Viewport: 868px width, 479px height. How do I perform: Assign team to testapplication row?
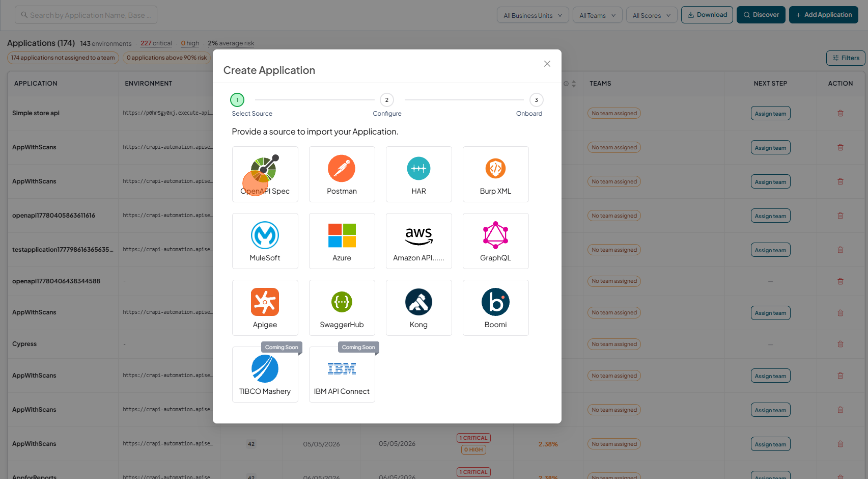tap(770, 250)
